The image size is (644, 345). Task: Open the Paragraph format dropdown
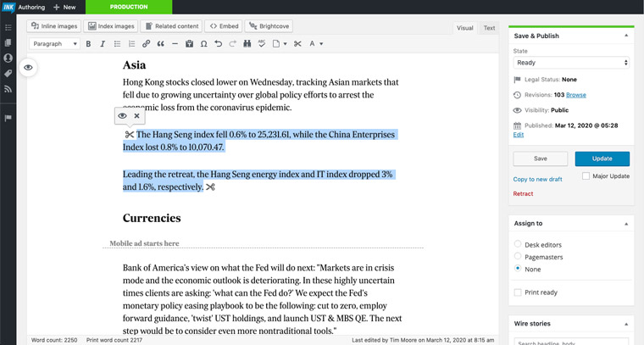tap(54, 43)
